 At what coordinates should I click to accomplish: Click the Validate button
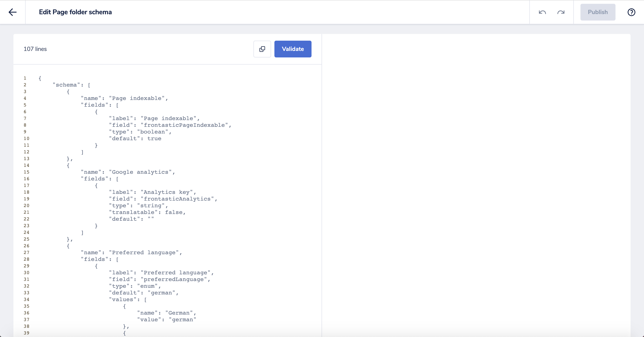tap(293, 49)
